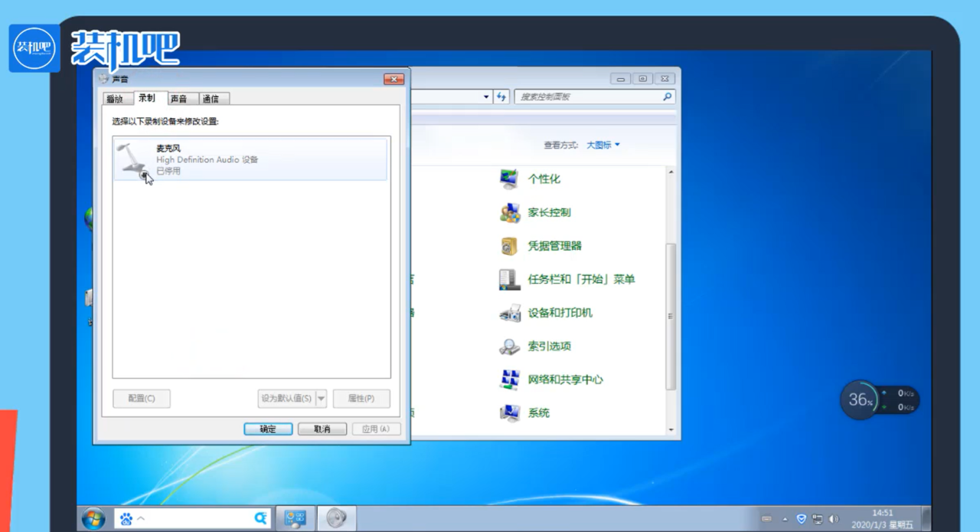Click the 属性(P) button
The height and width of the screenshot is (532, 980).
tap(361, 399)
